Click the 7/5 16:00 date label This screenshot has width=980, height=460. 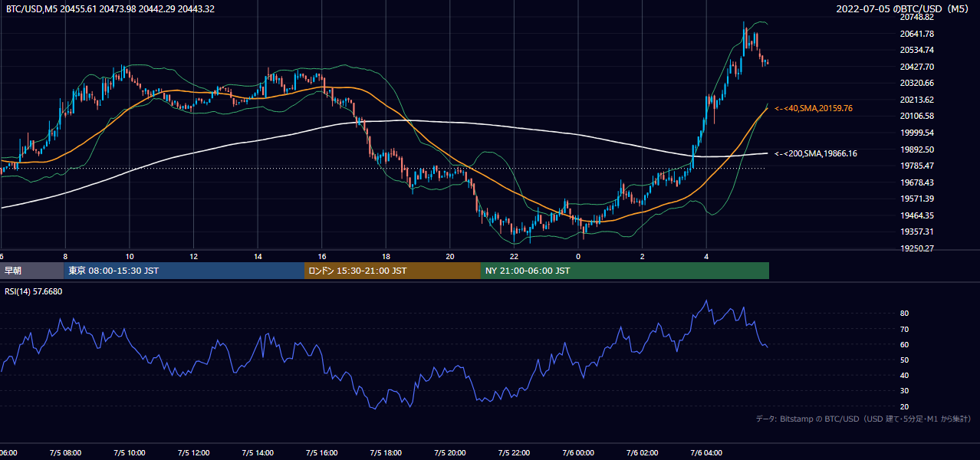pyautogui.click(x=322, y=453)
